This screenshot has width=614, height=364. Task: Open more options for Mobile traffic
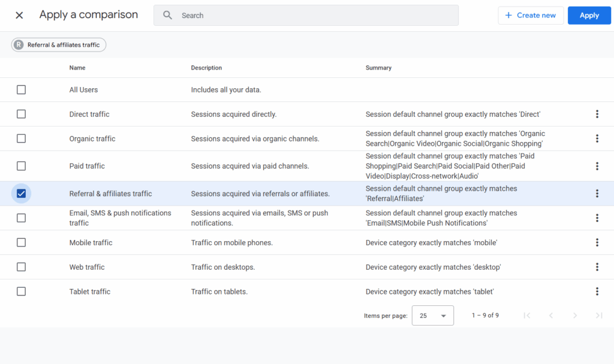[x=597, y=242]
